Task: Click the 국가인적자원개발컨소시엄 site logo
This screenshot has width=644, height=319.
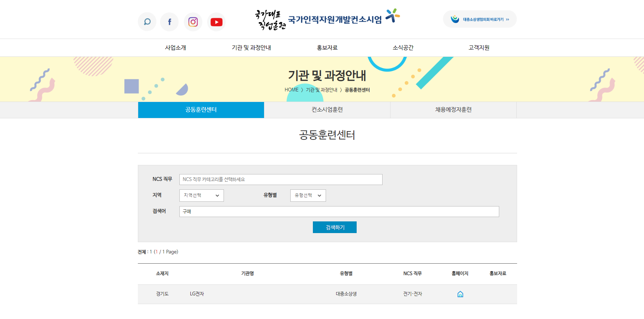Action: pyautogui.click(x=327, y=19)
